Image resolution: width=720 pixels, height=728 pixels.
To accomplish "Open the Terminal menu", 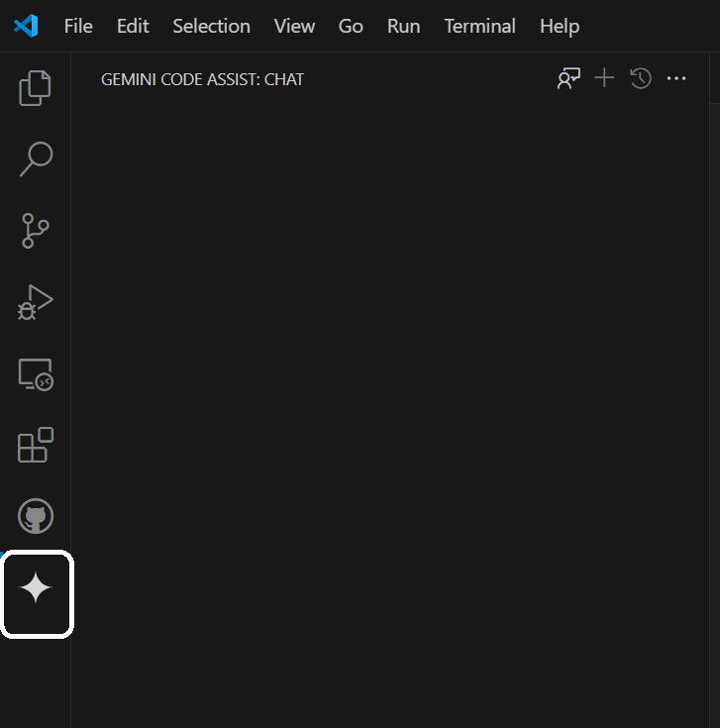I will pyautogui.click(x=479, y=26).
